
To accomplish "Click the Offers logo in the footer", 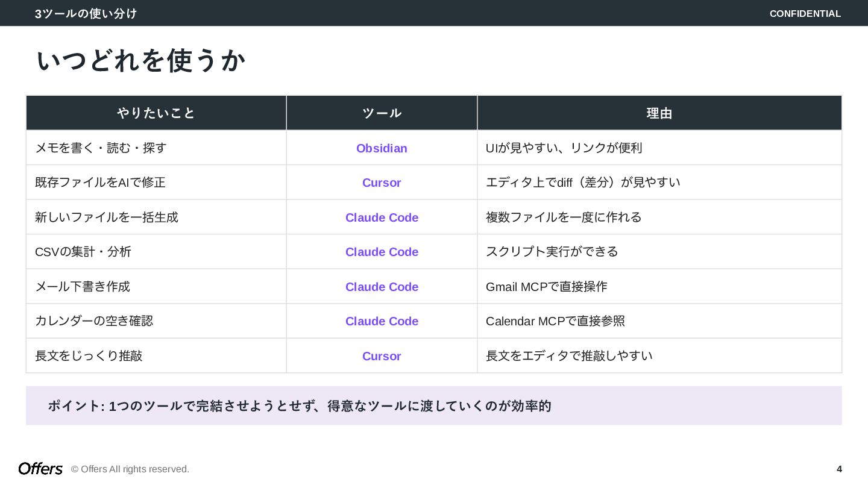I will (x=40, y=469).
